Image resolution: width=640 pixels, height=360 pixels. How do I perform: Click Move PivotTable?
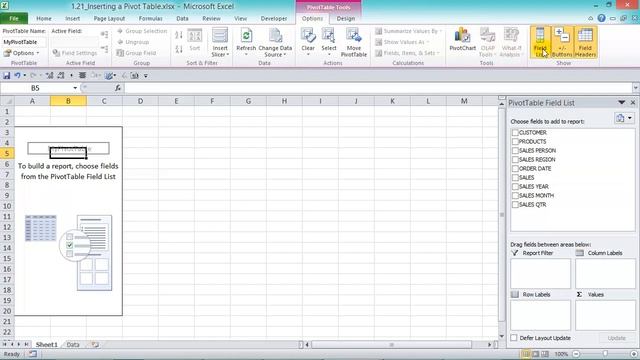click(353, 42)
